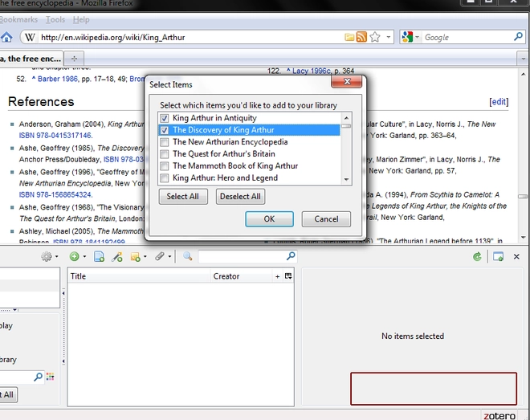Viewport: 530px width, 420px height.
Task: Click the column picker icon beside Creator
Action: click(x=288, y=276)
